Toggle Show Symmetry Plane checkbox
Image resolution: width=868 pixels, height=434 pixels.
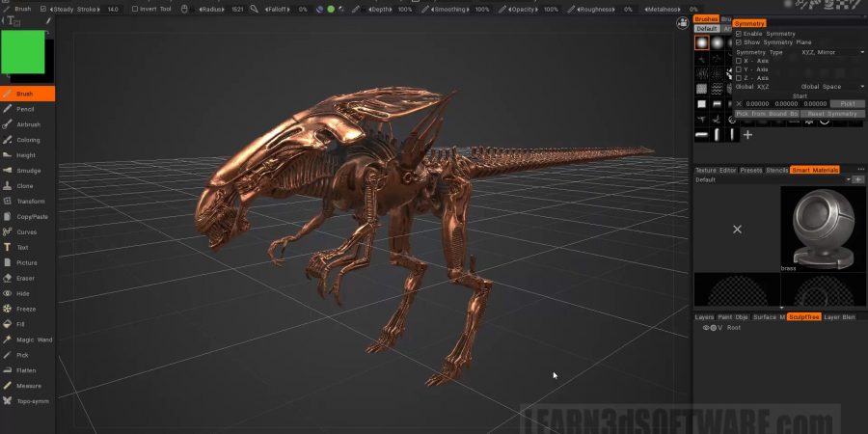[739, 42]
